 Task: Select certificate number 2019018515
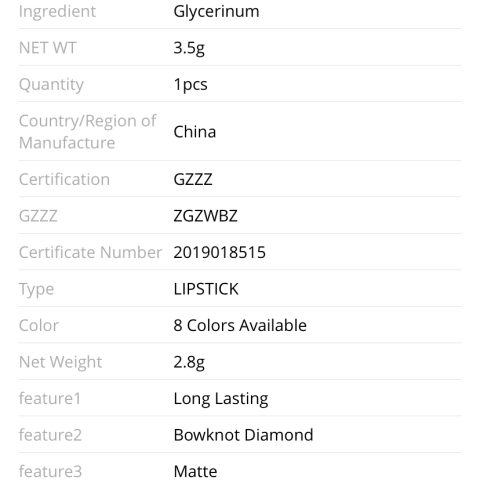pos(219,252)
